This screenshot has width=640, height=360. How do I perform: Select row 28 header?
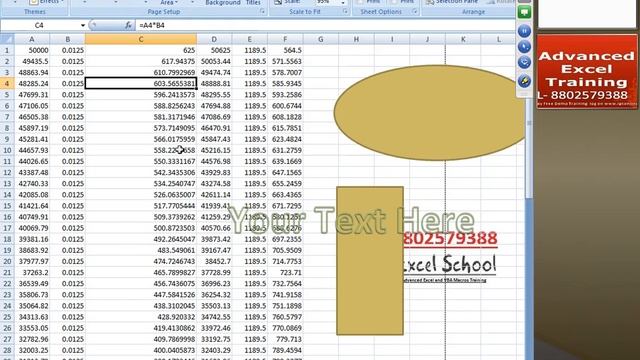(7, 350)
